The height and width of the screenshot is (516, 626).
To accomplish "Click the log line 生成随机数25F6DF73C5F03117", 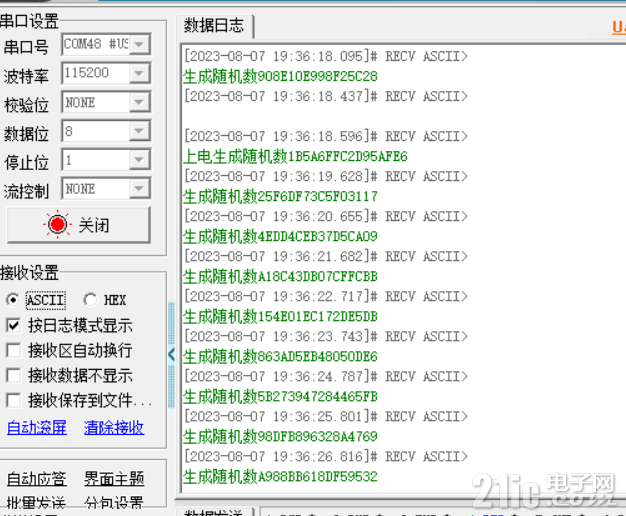I will 280,196.
